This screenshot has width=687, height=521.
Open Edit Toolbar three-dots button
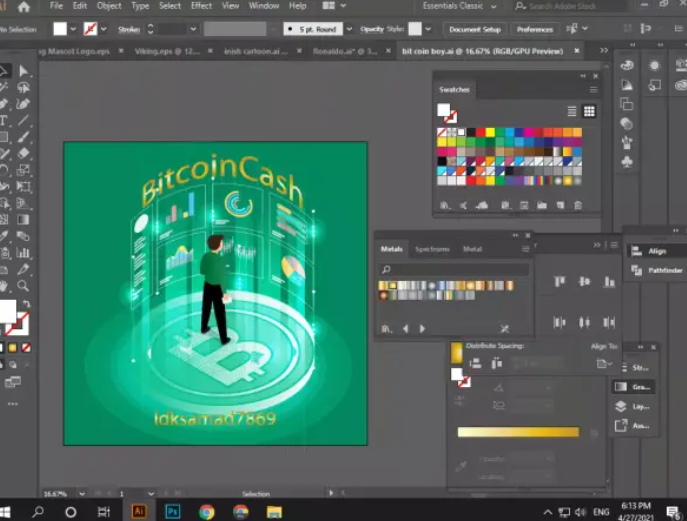[13, 404]
